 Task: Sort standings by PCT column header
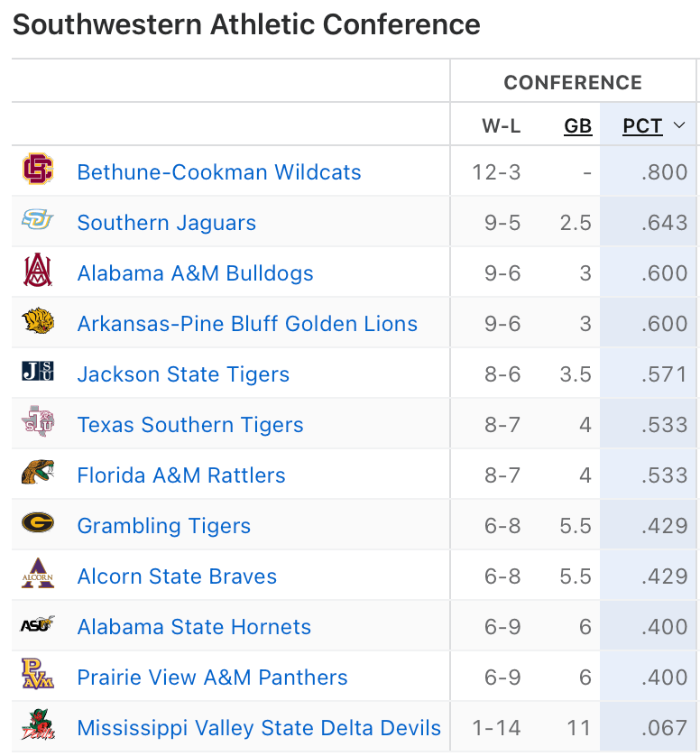pyautogui.click(x=642, y=126)
